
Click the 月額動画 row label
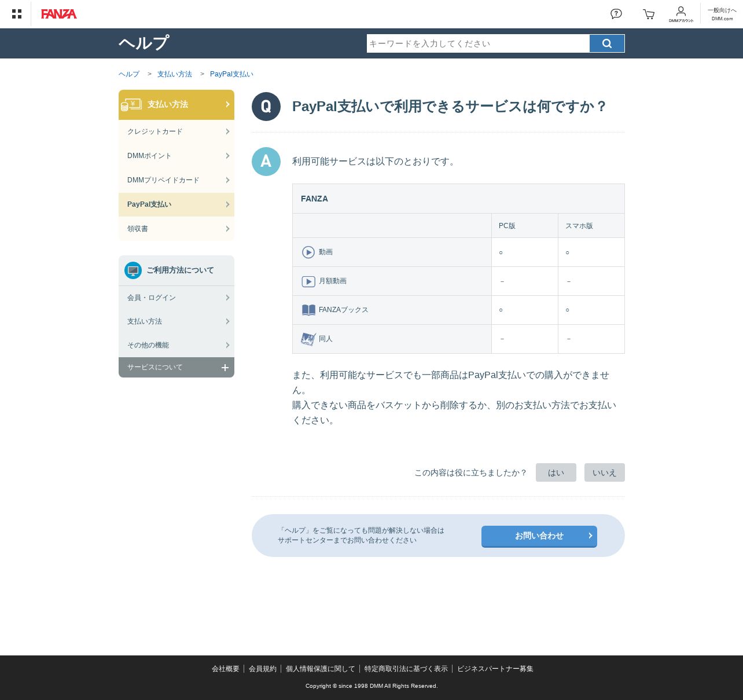(x=333, y=281)
